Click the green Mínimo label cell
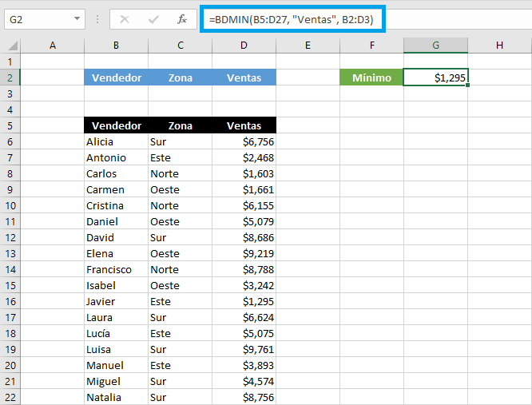 (371, 77)
